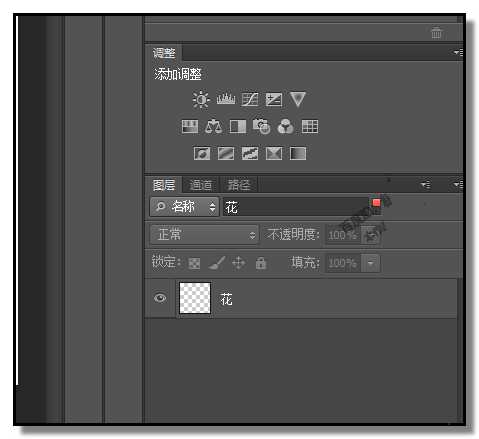Add a Curves adjustment layer
This screenshot has width=479, height=439.
point(250,99)
